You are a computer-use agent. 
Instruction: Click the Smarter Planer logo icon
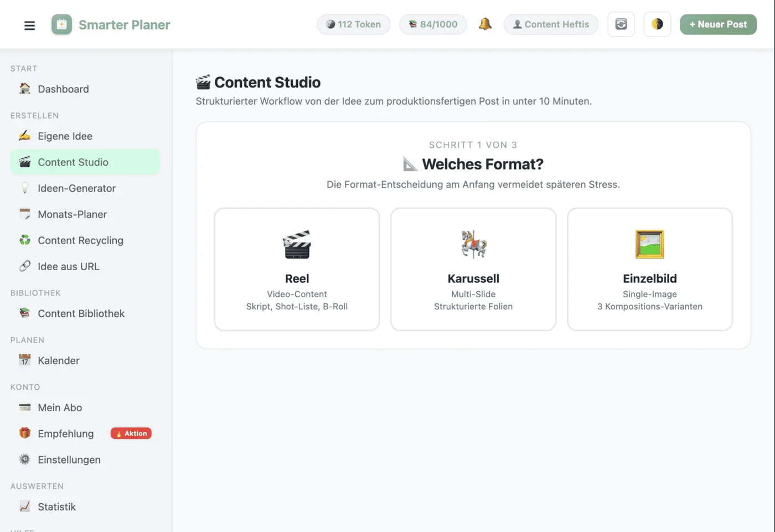(61, 24)
